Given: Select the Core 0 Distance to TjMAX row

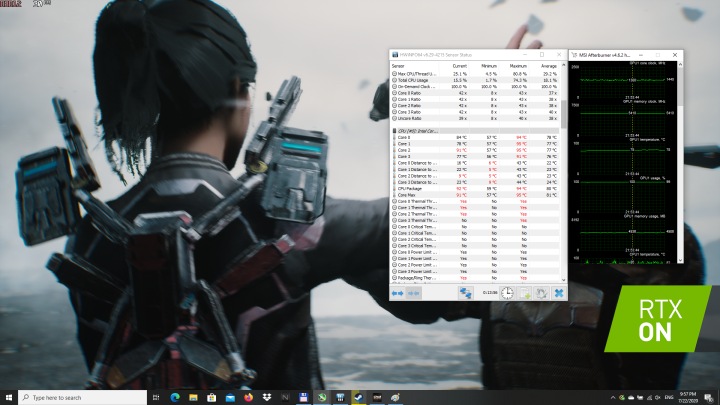Looking at the screenshot, I should 475,163.
